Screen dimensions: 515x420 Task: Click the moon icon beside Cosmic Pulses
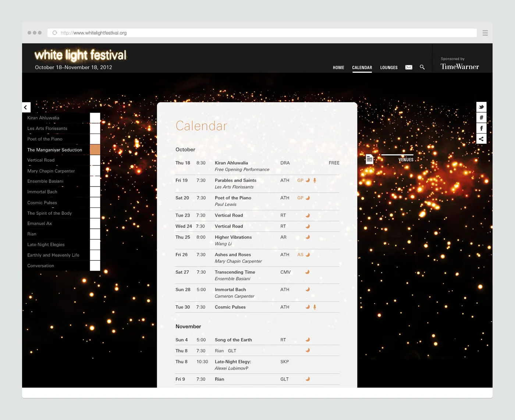point(308,307)
